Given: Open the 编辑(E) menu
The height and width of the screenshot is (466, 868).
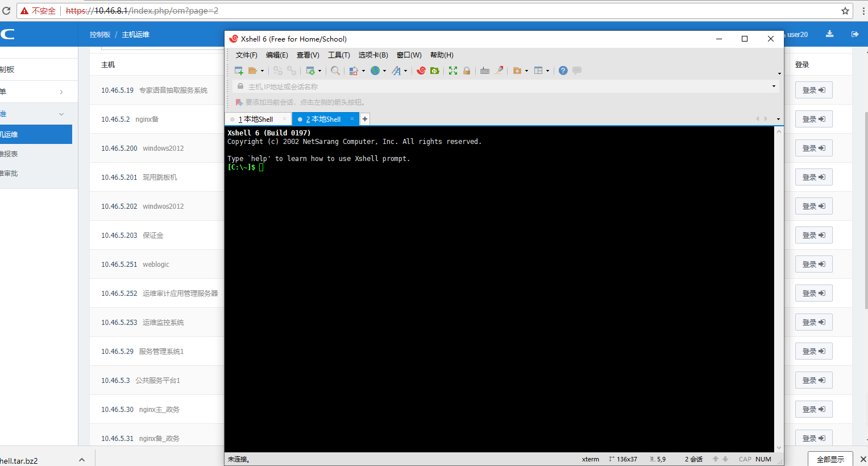Looking at the screenshot, I should [277, 55].
